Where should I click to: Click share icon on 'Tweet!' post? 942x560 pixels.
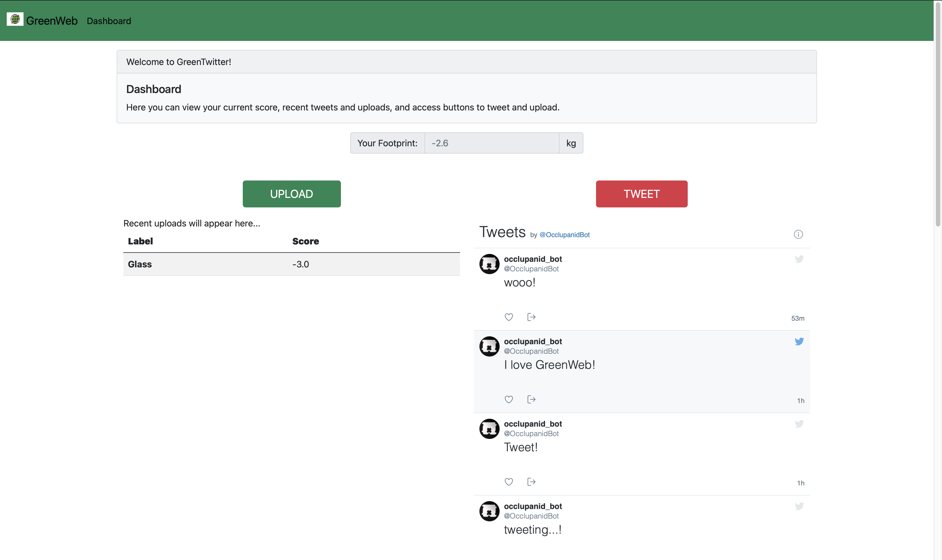pyautogui.click(x=531, y=482)
